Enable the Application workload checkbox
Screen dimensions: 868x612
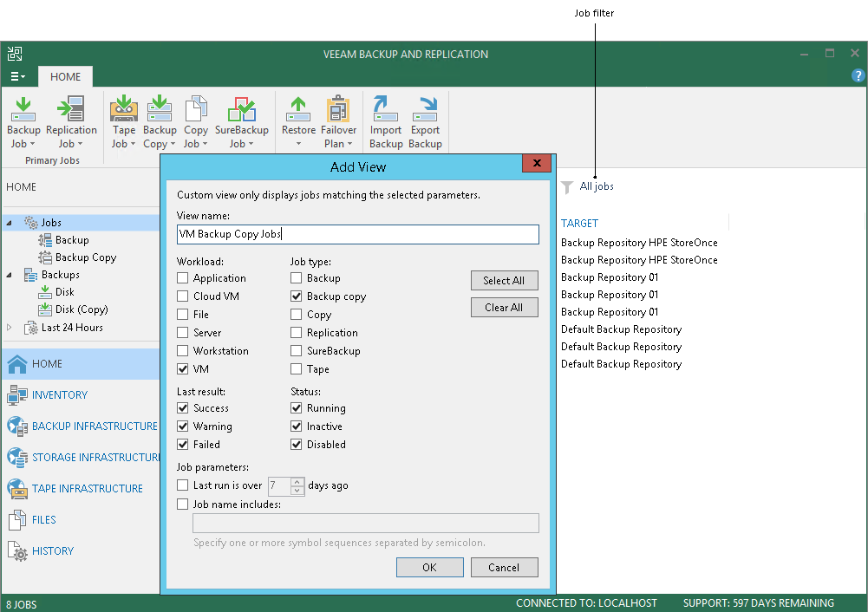point(183,277)
